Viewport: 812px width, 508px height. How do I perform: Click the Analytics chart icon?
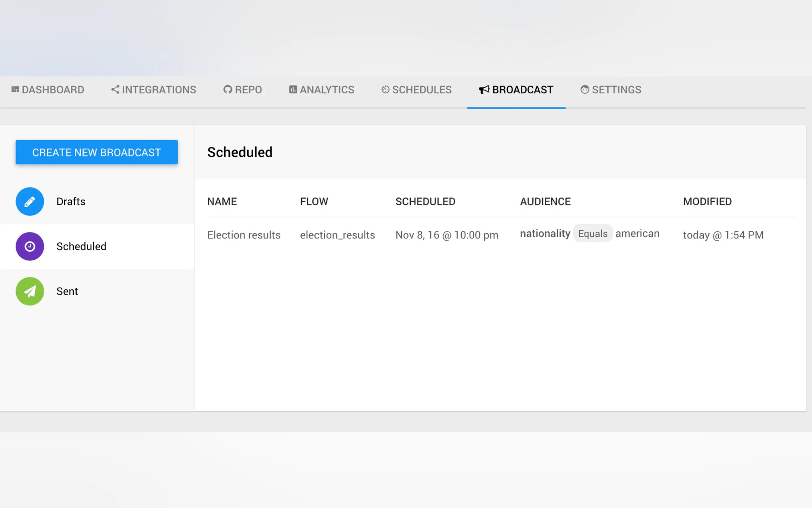293,89
